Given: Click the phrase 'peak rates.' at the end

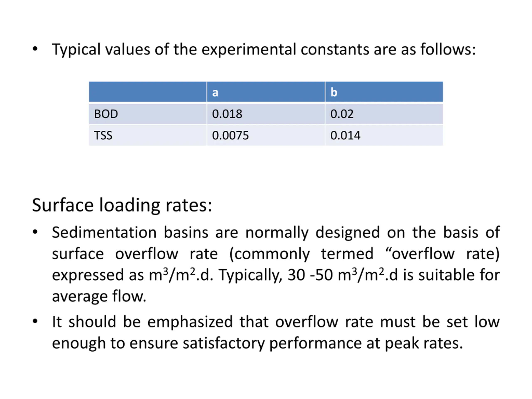Looking at the screenshot, I should tap(424, 344).
